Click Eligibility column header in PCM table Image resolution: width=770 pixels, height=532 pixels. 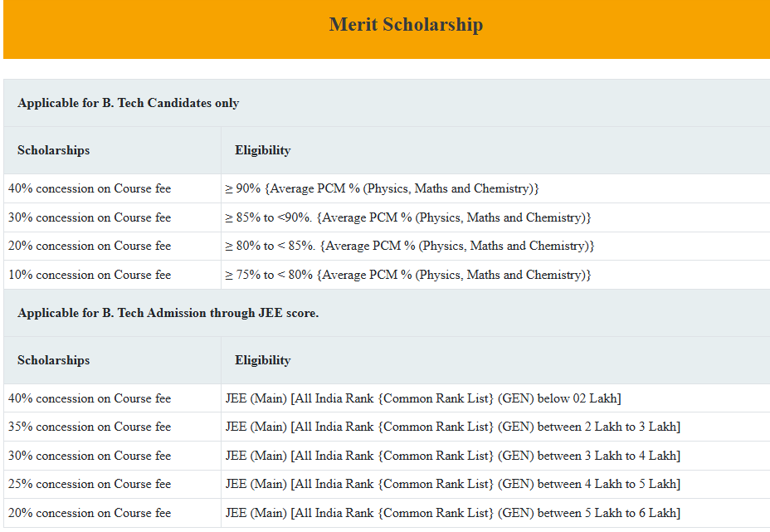tap(262, 150)
